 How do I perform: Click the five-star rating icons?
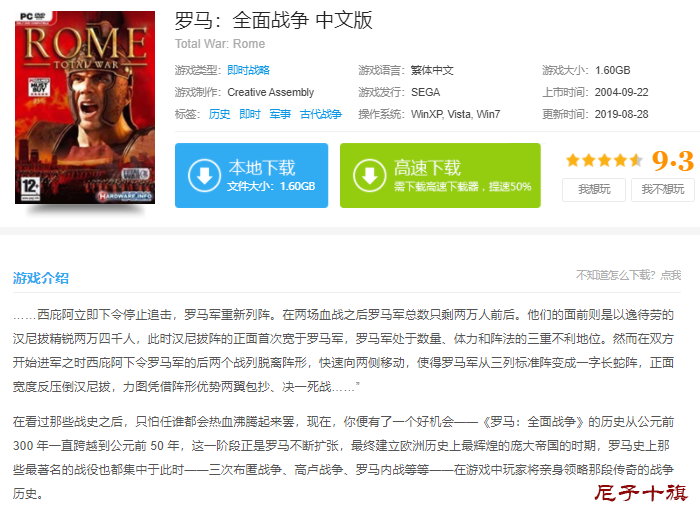pyautogui.click(x=604, y=160)
